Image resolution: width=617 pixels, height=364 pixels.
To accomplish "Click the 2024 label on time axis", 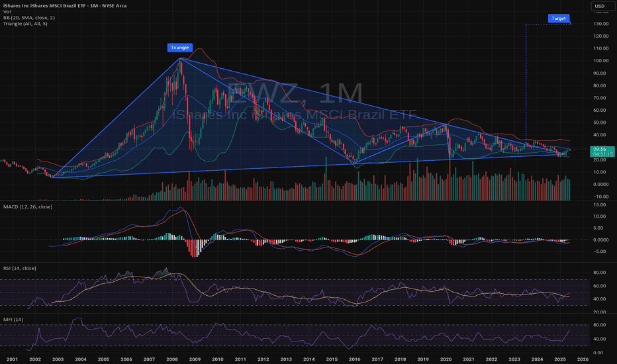I will [537, 359].
